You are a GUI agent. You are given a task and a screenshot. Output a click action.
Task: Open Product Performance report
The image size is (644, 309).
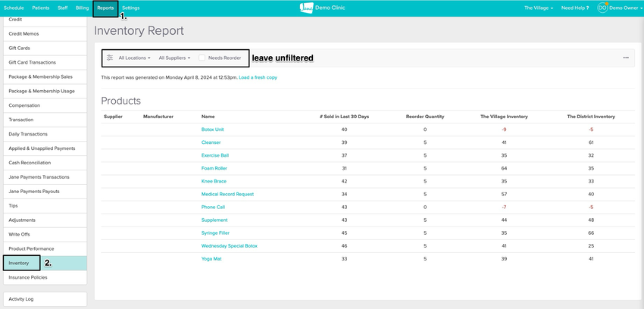31,248
